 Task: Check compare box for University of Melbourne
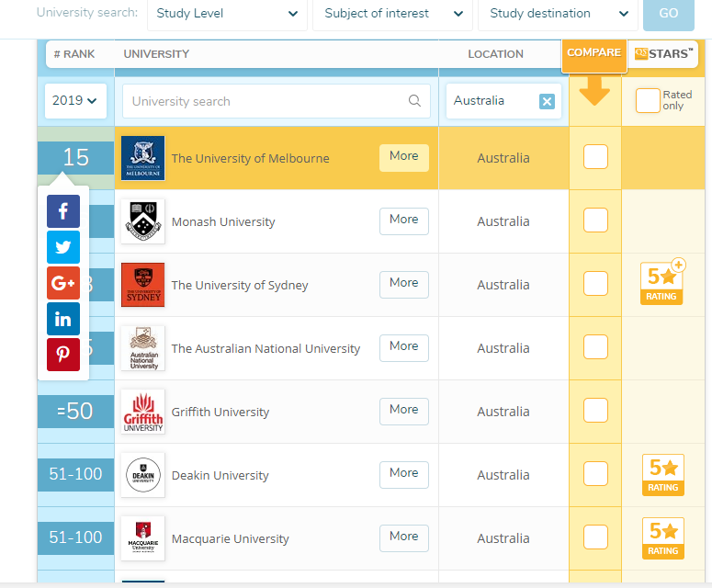coord(595,157)
